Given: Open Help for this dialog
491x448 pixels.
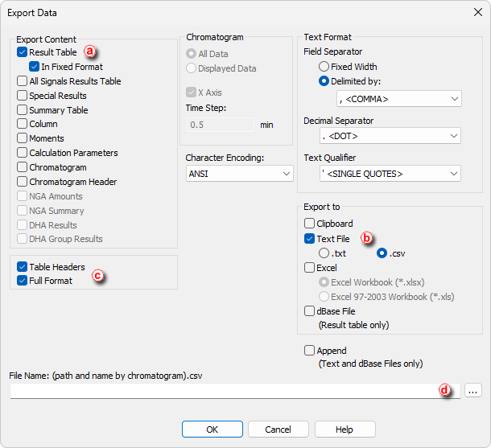Looking at the screenshot, I should pyautogui.click(x=345, y=430).
